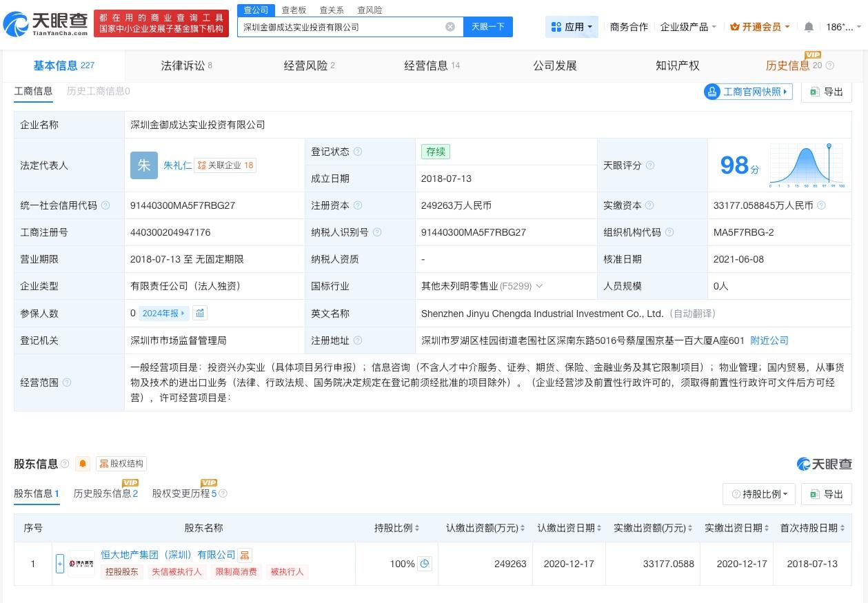Expand the 国标行业 F5299 chevron
868x603 pixels.
tap(539, 286)
